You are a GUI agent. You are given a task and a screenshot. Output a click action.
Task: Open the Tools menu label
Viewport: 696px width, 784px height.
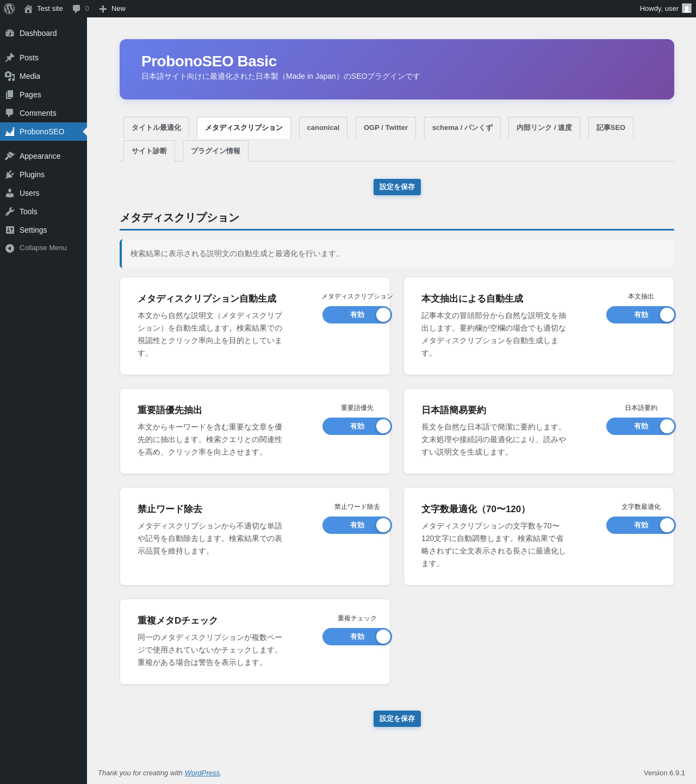click(x=28, y=211)
